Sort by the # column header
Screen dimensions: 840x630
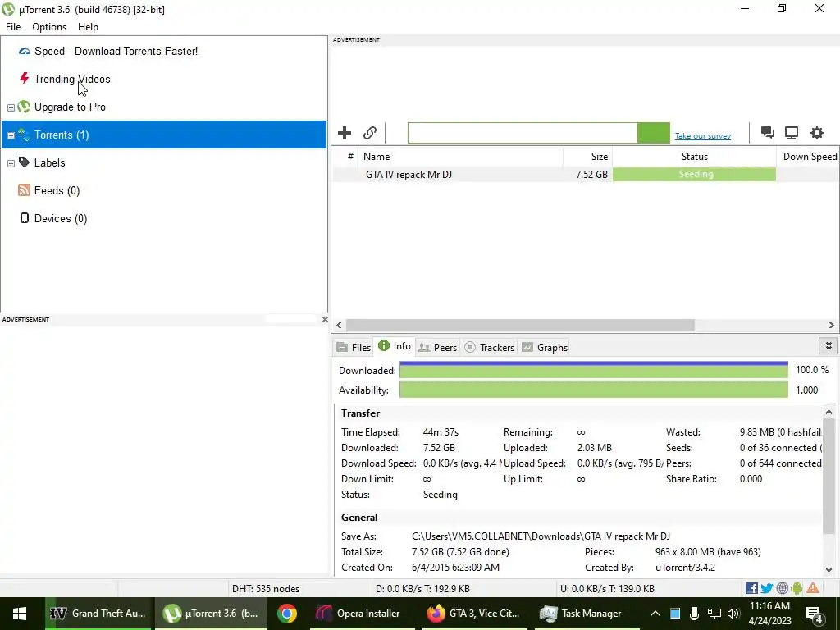tap(349, 157)
